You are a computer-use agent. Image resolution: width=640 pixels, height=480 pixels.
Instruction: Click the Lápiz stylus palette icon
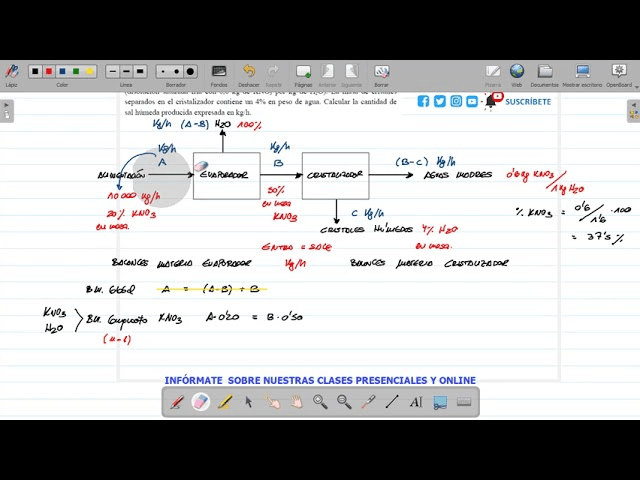pyautogui.click(x=11, y=71)
